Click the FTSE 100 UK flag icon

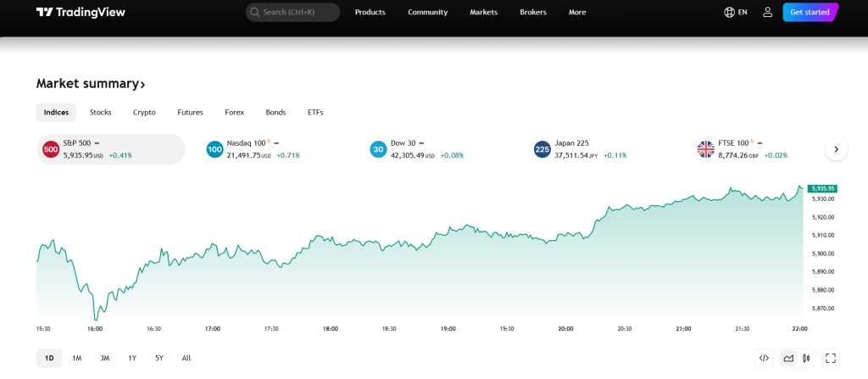coord(705,149)
